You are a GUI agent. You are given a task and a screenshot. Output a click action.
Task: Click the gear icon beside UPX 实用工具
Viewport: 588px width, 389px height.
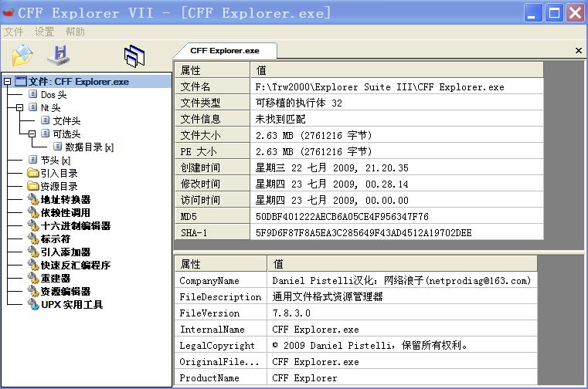click(x=33, y=304)
